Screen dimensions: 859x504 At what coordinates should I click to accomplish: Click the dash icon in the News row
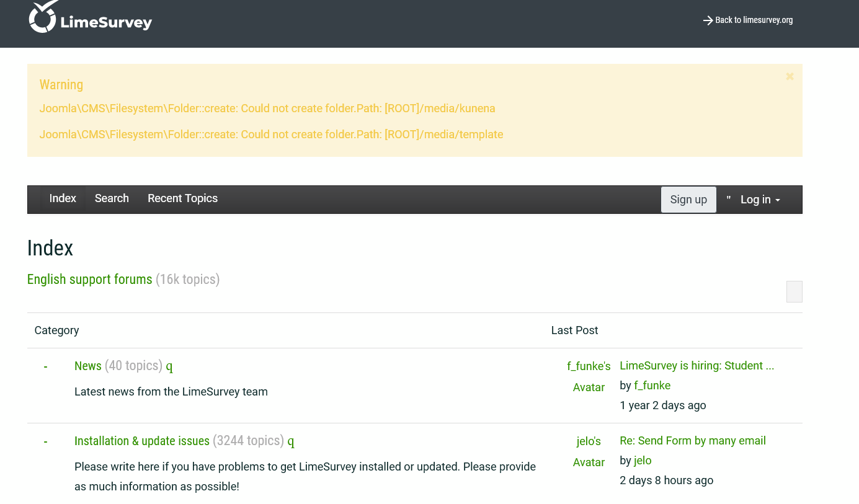[x=45, y=366]
